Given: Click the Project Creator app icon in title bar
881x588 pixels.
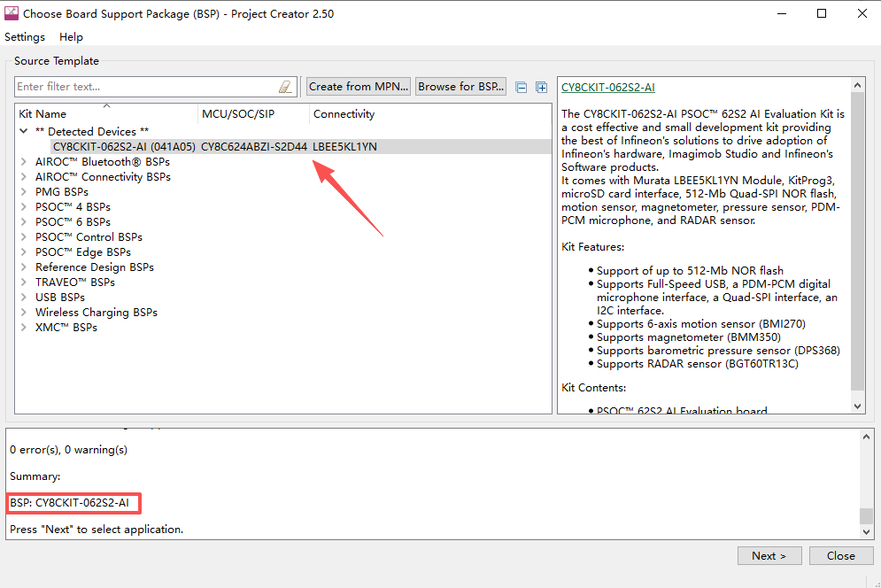Looking at the screenshot, I should pos(12,13).
